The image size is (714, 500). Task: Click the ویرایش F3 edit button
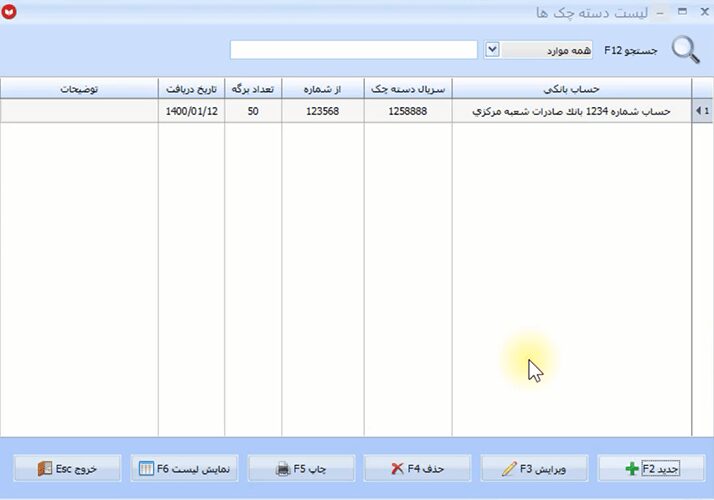[x=534, y=468]
